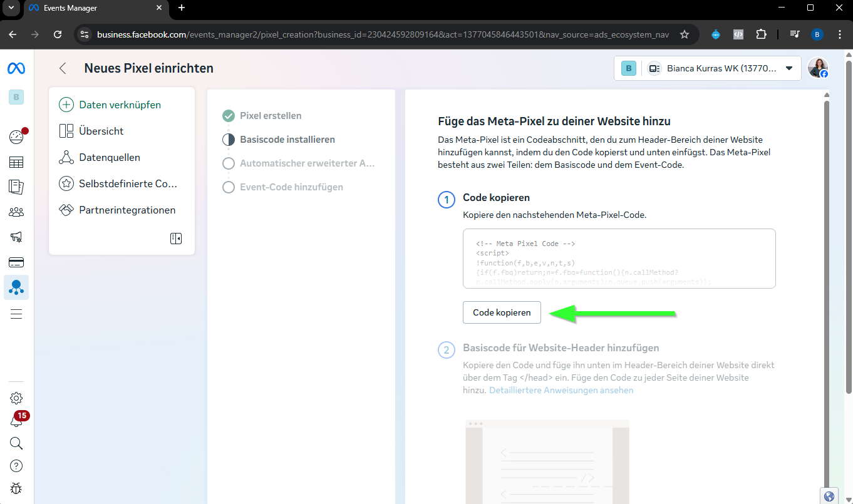Image resolution: width=853 pixels, height=504 pixels.
Task: Click the browser address bar URL
Action: (x=383, y=34)
